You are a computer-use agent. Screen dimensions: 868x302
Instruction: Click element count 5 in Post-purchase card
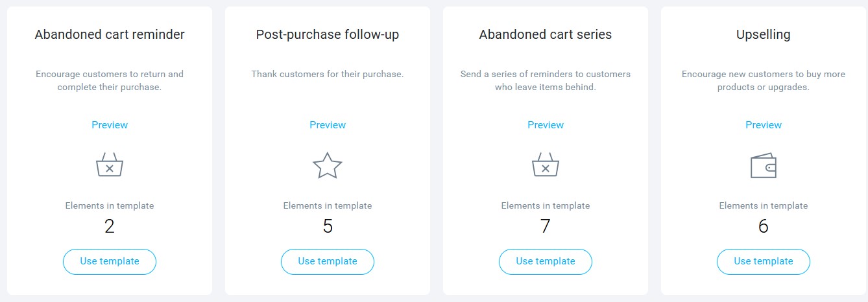point(328,226)
